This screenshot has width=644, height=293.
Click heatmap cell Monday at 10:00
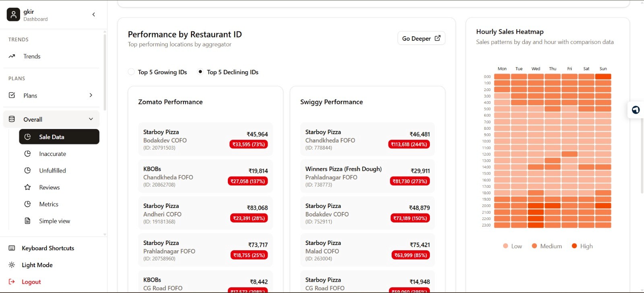502,141
